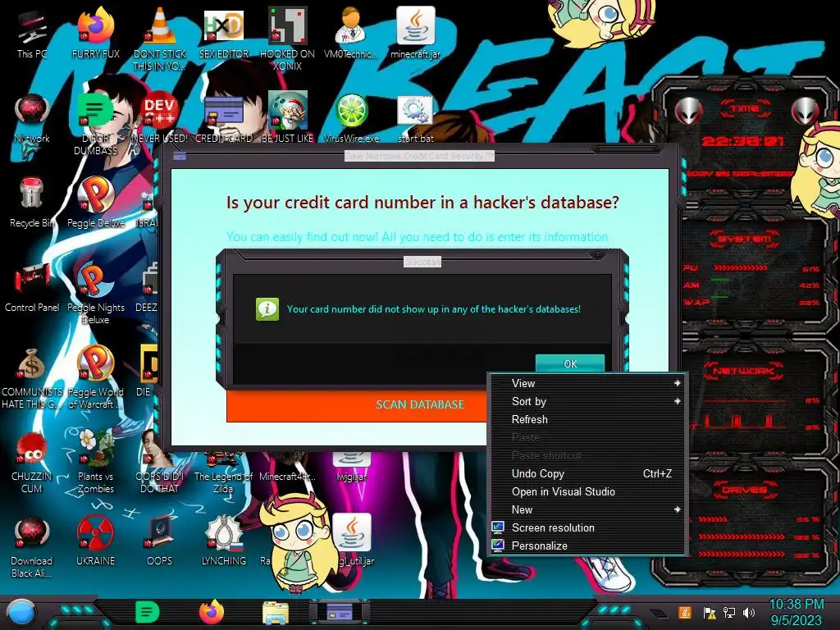Click the volume speaker tray icon
This screenshot has width=840, height=630.
pos(749,613)
